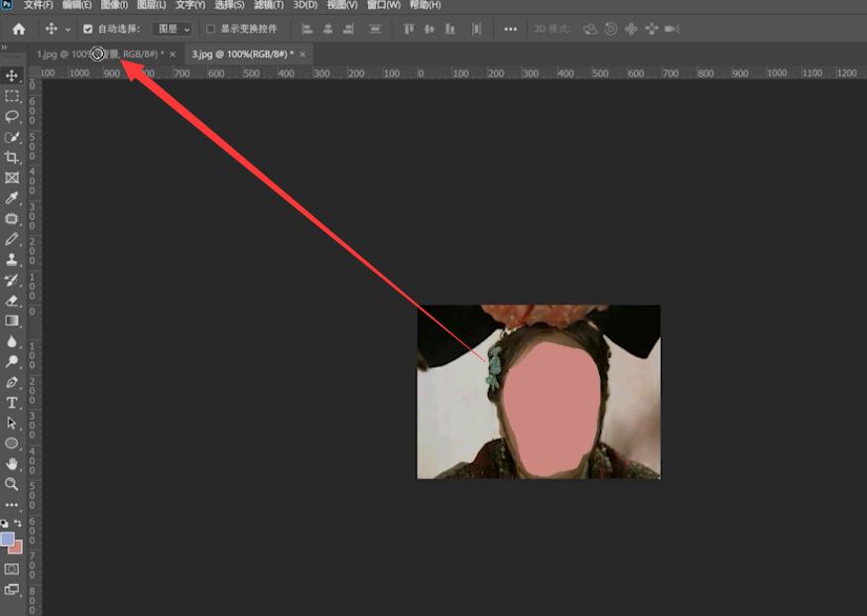Select the Gradient tool
The width and height of the screenshot is (867, 616).
[x=12, y=320]
